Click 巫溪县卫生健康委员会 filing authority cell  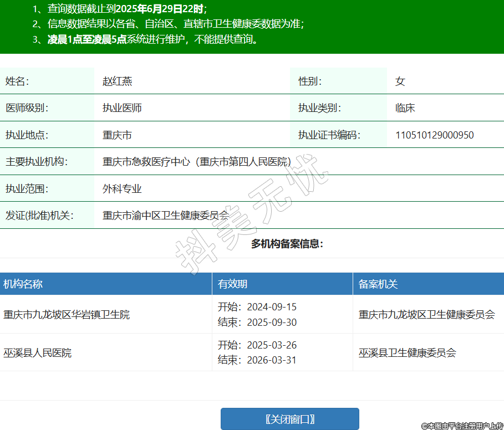407,353
